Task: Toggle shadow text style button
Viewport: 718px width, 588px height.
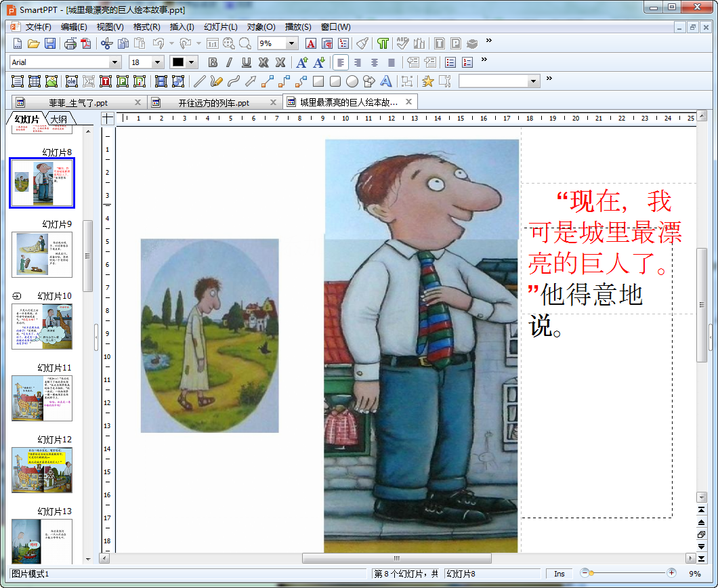Action: (280, 62)
